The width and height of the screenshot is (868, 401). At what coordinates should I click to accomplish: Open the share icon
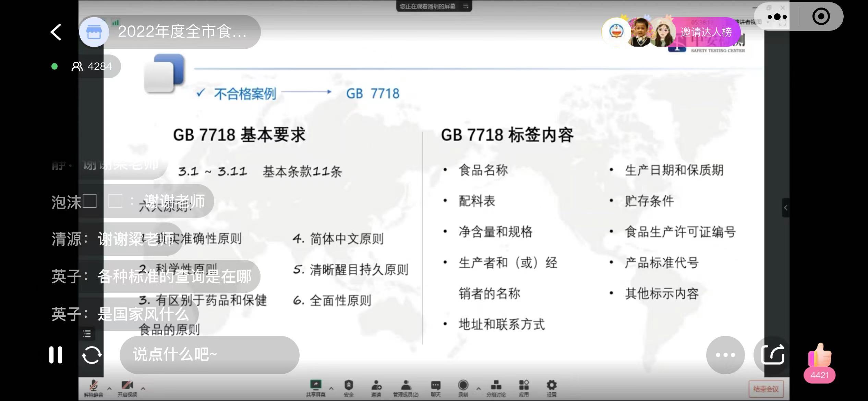772,355
